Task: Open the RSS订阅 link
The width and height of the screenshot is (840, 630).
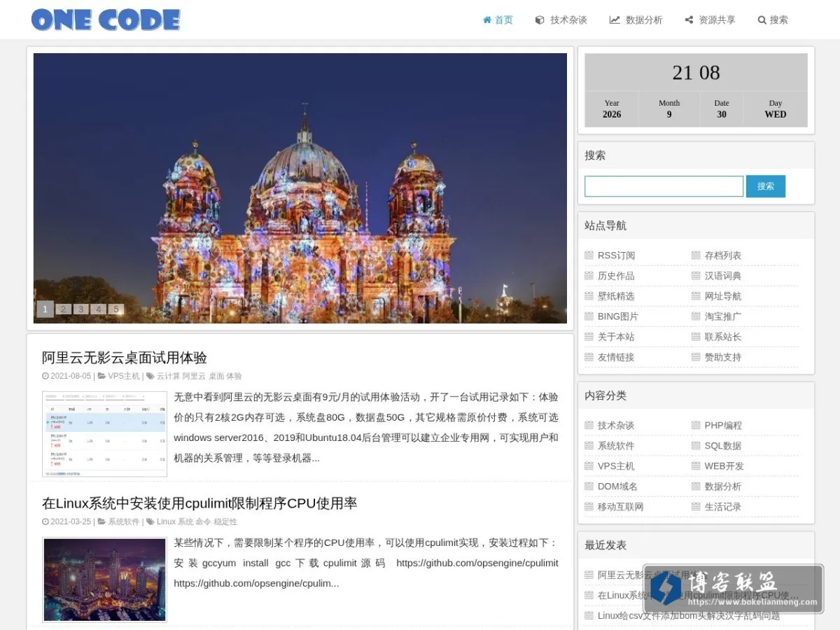Action: [616, 255]
